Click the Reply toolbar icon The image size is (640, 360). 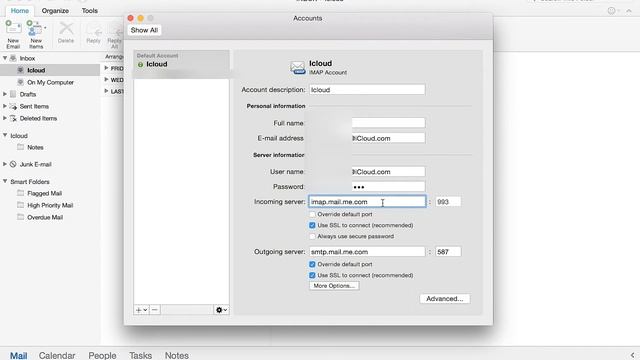tap(93, 31)
